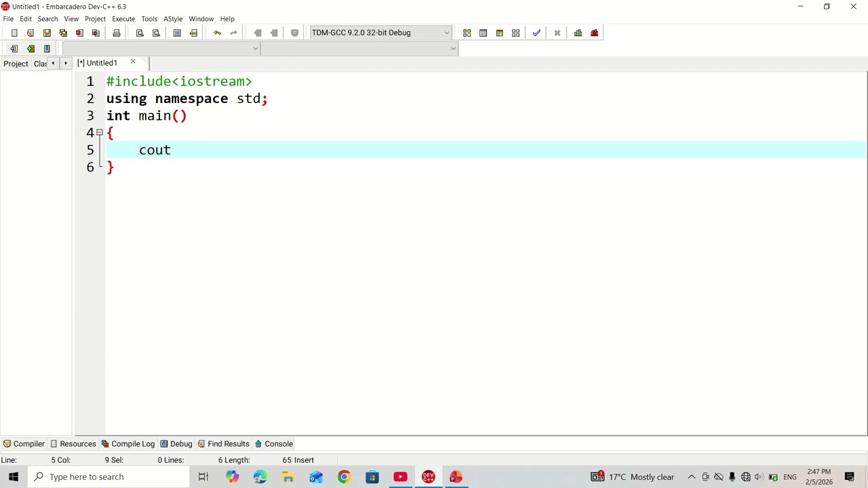Open the Find Results bottom tab
Viewport: 868px width, 488px height.
click(x=224, y=444)
